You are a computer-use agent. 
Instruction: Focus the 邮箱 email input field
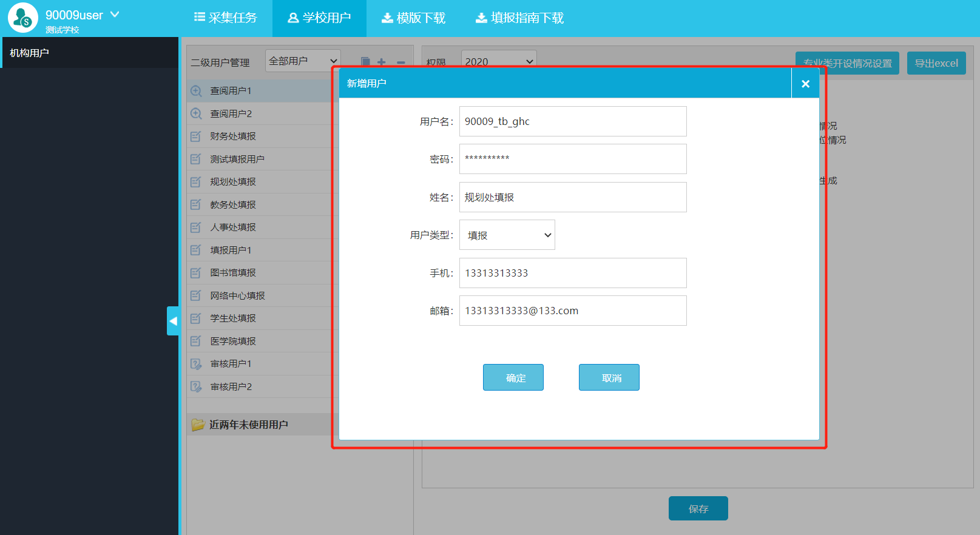pyautogui.click(x=573, y=311)
